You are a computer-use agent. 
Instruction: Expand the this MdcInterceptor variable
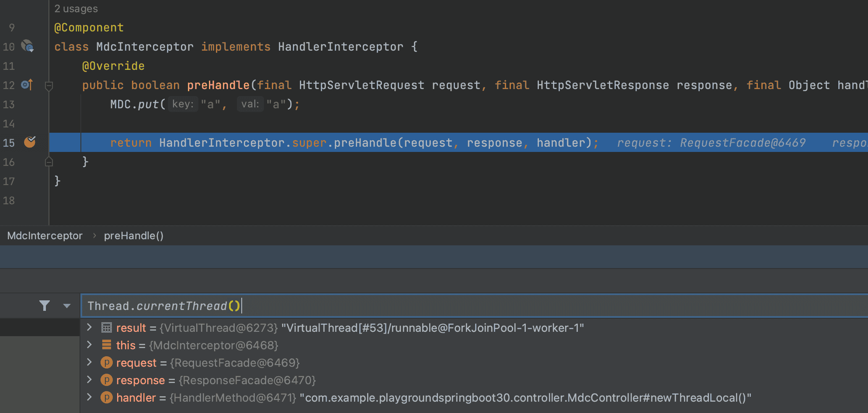coord(90,345)
